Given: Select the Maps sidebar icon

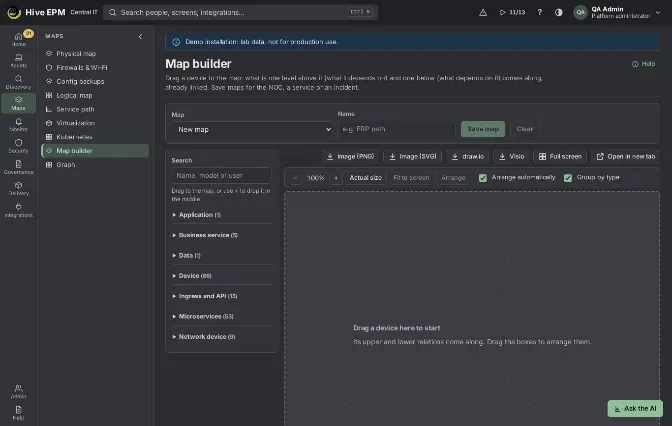Looking at the screenshot, I should point(18,103).
